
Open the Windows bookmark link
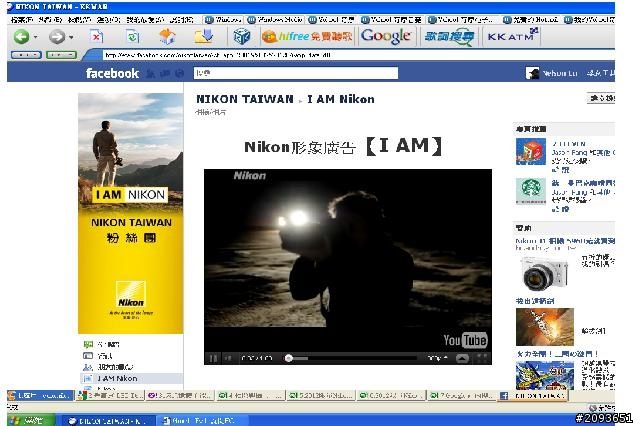click(223, 20)
